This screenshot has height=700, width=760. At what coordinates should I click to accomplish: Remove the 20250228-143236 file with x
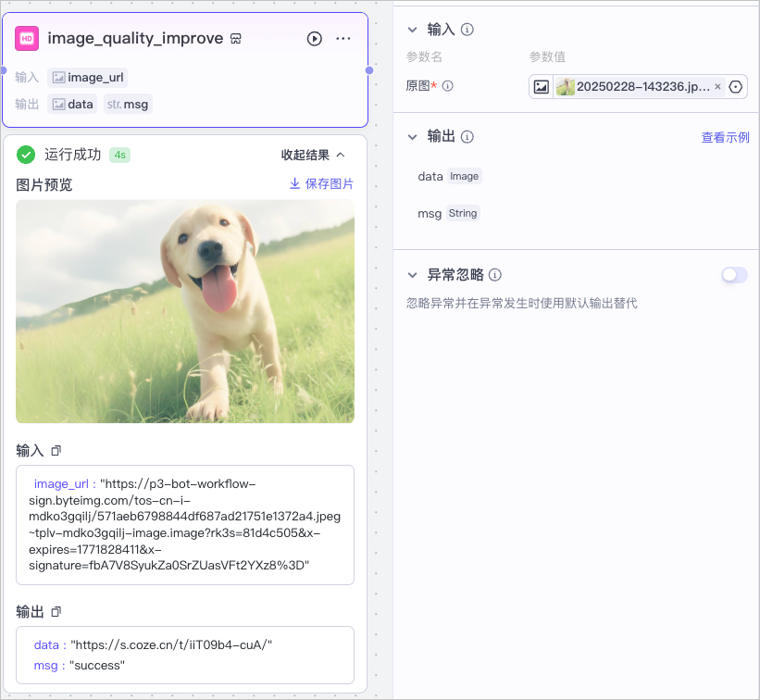[x=717, y=86]
